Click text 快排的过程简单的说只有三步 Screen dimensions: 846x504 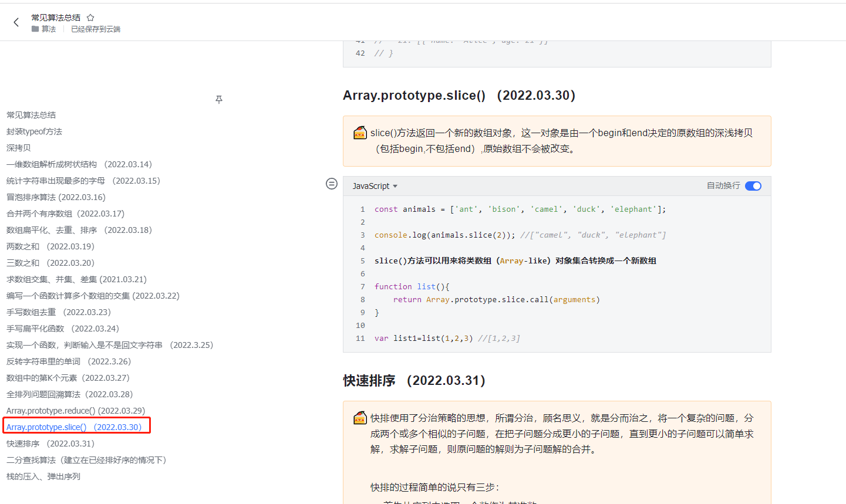click(434, 487)
